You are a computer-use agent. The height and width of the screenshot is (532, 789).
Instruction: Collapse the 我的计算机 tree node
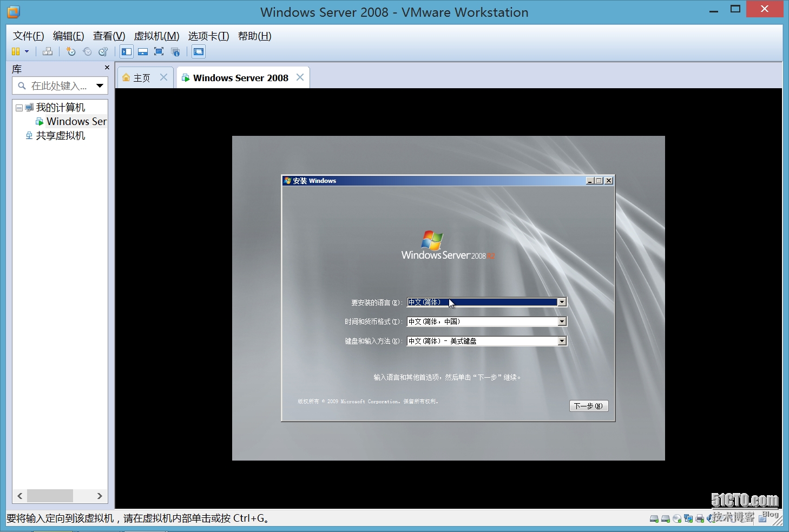pyautogui.click(x=19, y=108)
